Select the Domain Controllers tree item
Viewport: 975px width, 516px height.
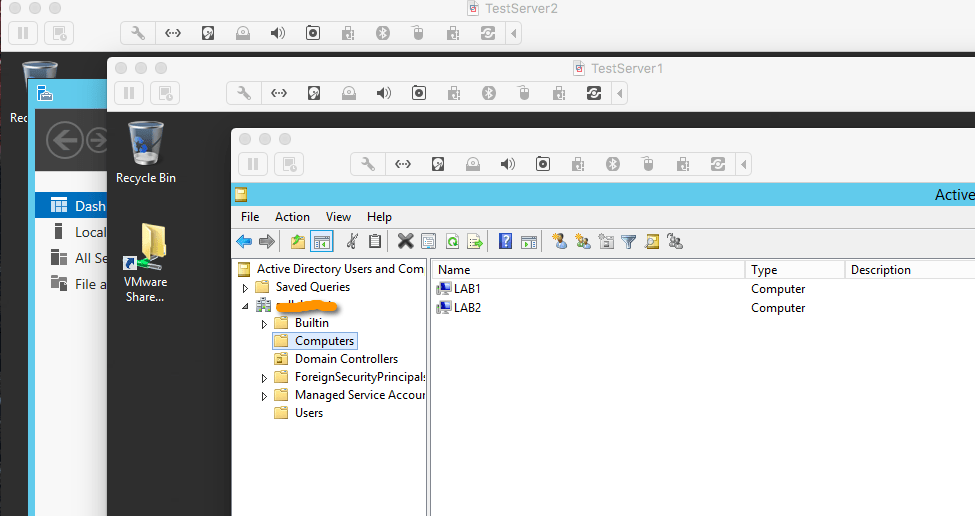[x=346, y=359]
